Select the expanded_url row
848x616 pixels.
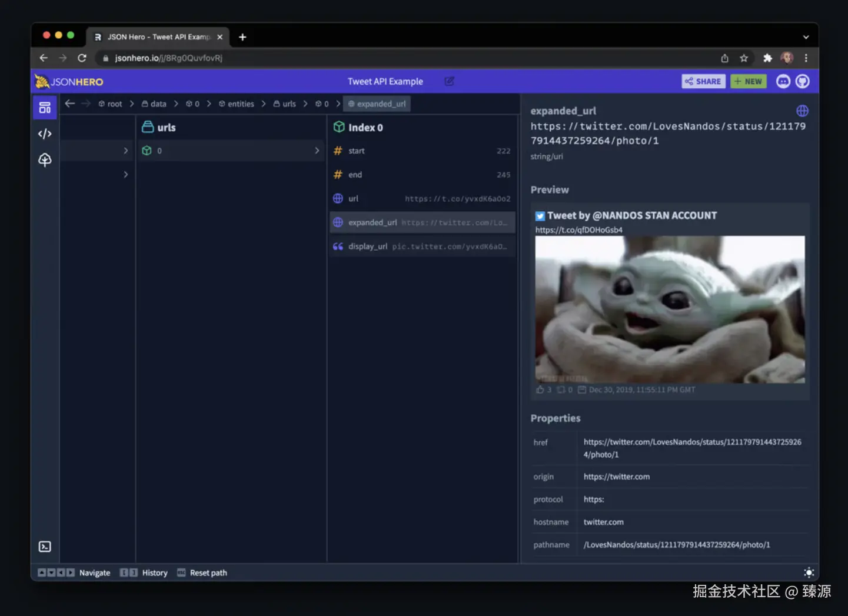tap(423, 222)
